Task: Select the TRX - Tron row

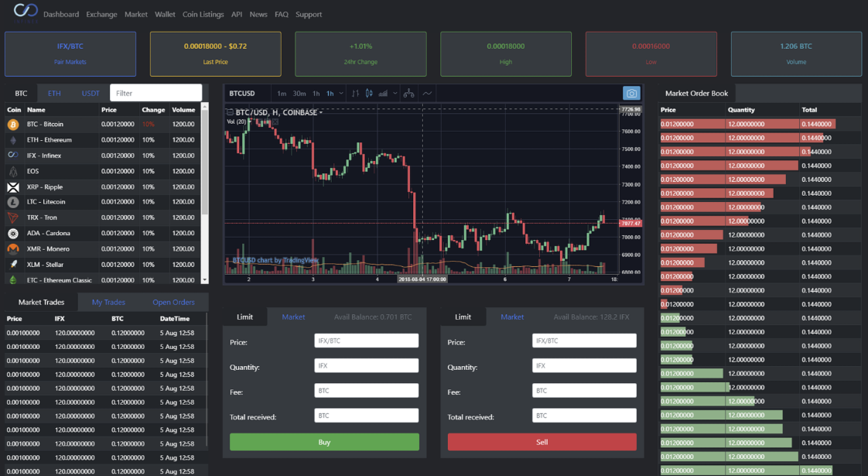Action: pyautogui.click(x=103, y=217)
